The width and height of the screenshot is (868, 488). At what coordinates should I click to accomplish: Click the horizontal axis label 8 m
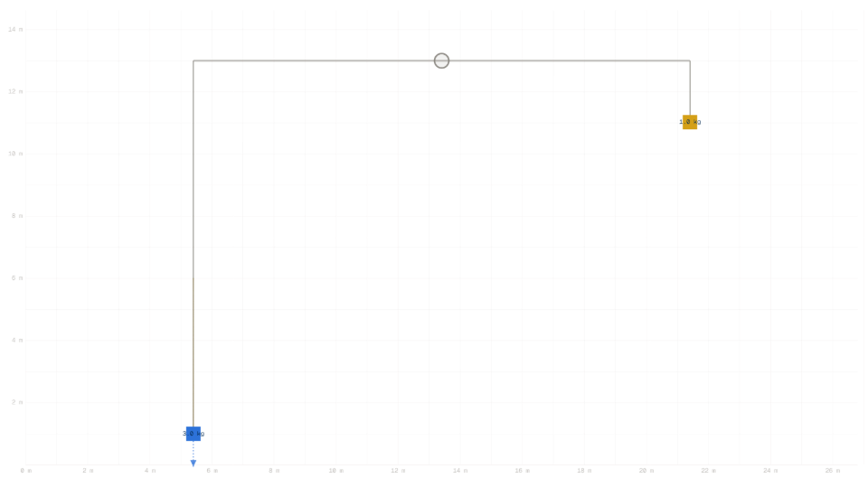pos(274,471)
